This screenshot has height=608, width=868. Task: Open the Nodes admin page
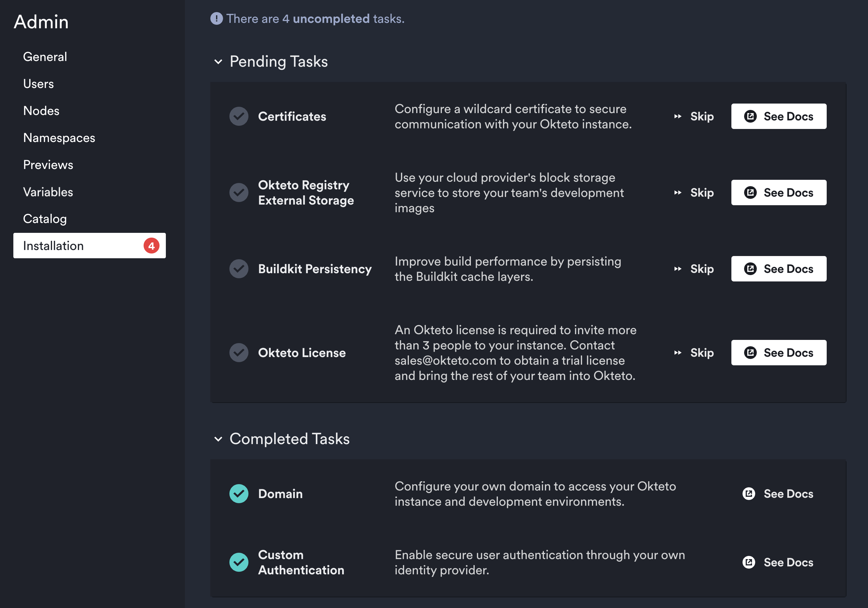pos(41,111)
